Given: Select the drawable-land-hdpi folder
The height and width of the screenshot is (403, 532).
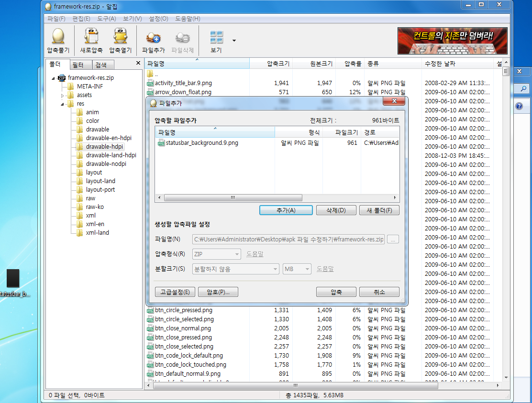Looking at the screenshot, I should point(111,155).
